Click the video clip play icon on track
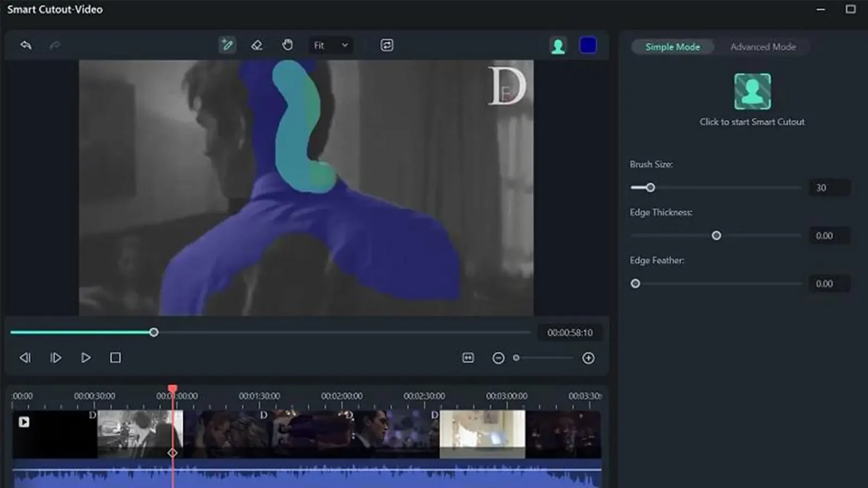The image size is (868, 488). 24,422
